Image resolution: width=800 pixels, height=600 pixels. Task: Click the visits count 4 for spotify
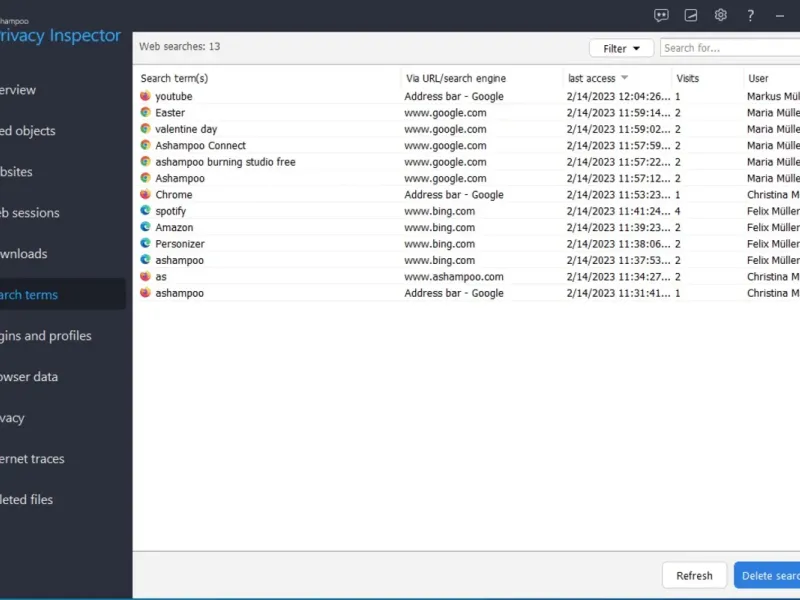[x=678, y=211]
